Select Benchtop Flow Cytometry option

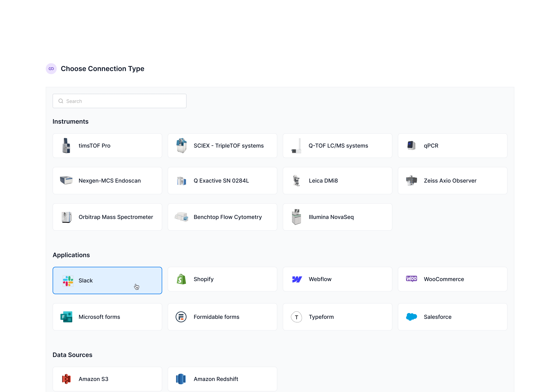[x=222, y=217]
